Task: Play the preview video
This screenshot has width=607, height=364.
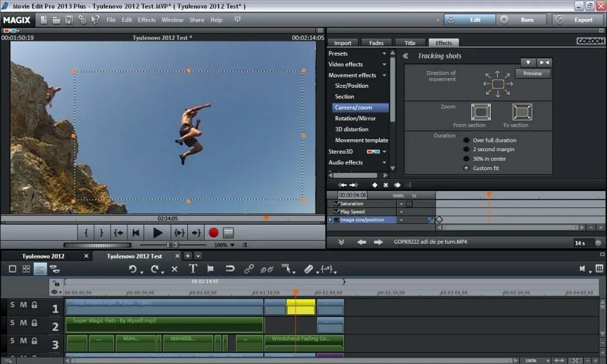Action: click(157, 233)
